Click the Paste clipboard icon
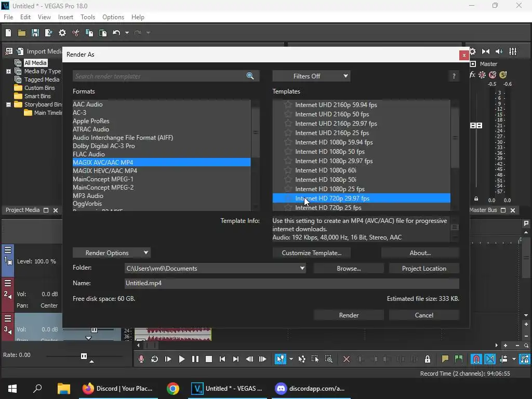 (x=103, y=33)
